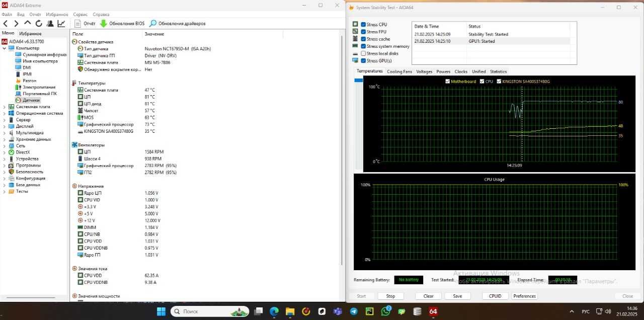Open Telegram from the taskbar
This screenshot has height=320, width=644.
coord(354,311)
